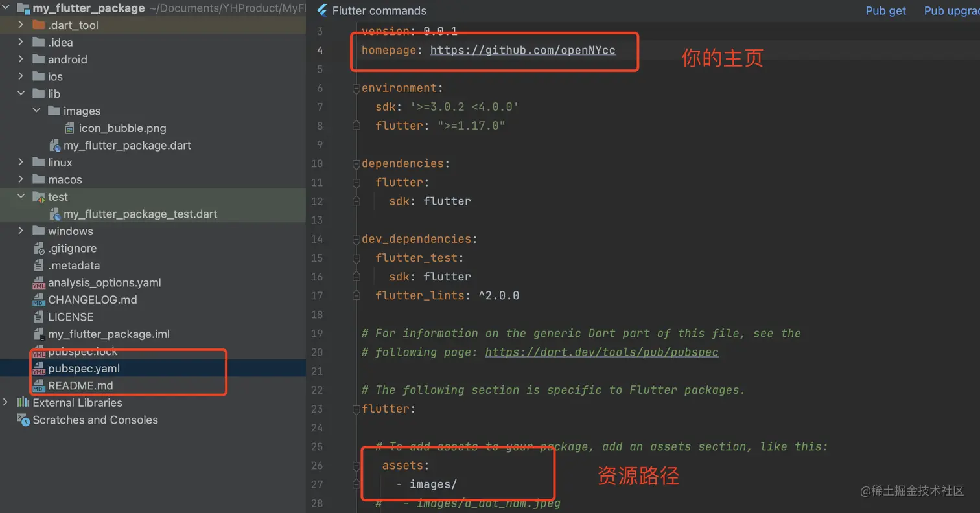980x513 pixels.
Task: Run Pub upgrade command
Action: pyautogui.click(x=951, y=10)
